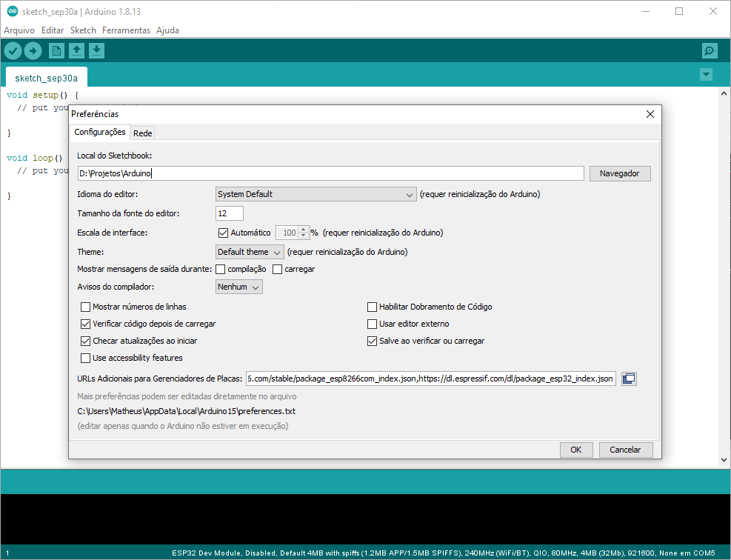Expand the Theme dropdown

[250, 252]
